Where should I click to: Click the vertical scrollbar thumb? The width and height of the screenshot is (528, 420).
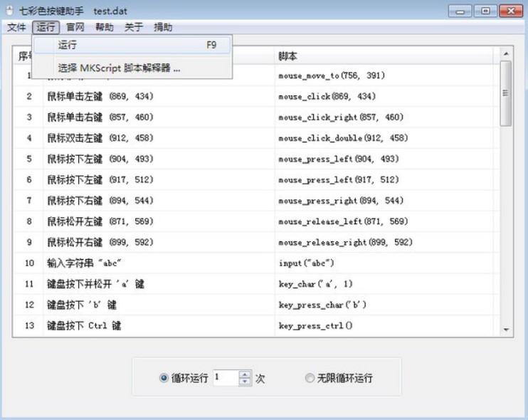[x=506, y=93]
